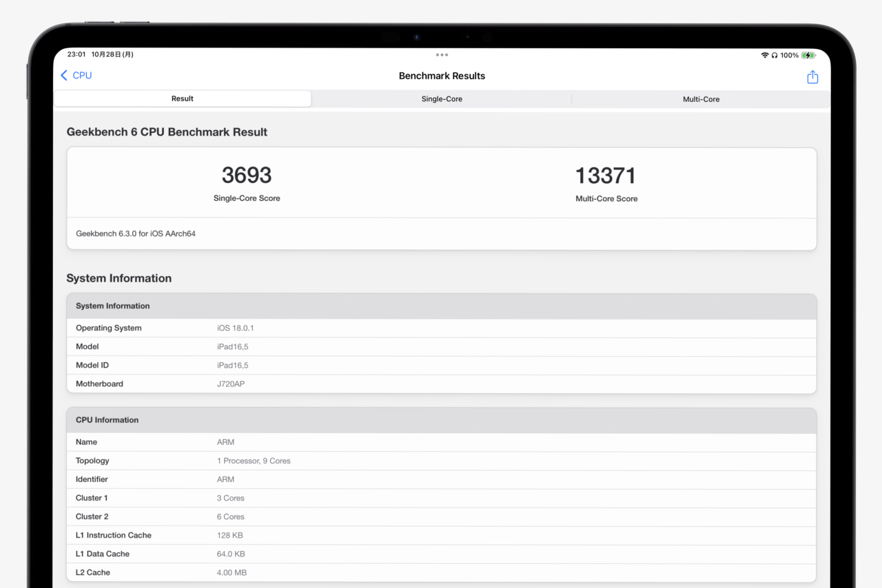
Task: Tap the Topology row label
Action: coord(92,461)
